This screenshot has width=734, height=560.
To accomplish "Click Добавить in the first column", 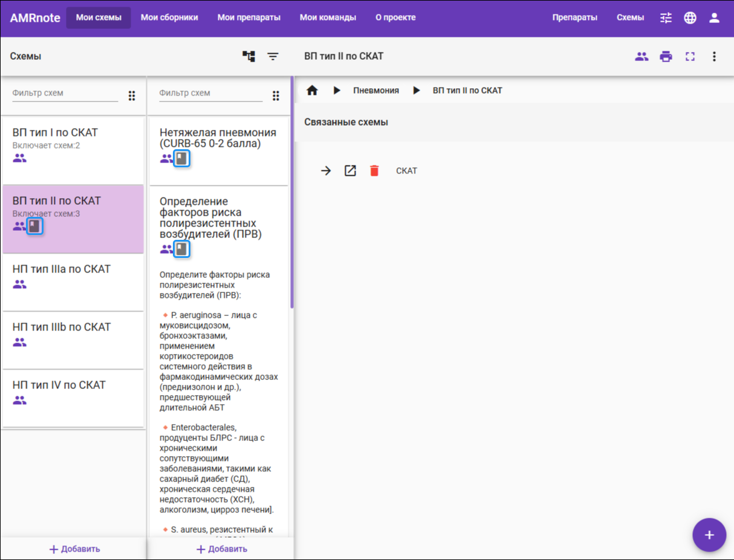I will tap(74, 549).
